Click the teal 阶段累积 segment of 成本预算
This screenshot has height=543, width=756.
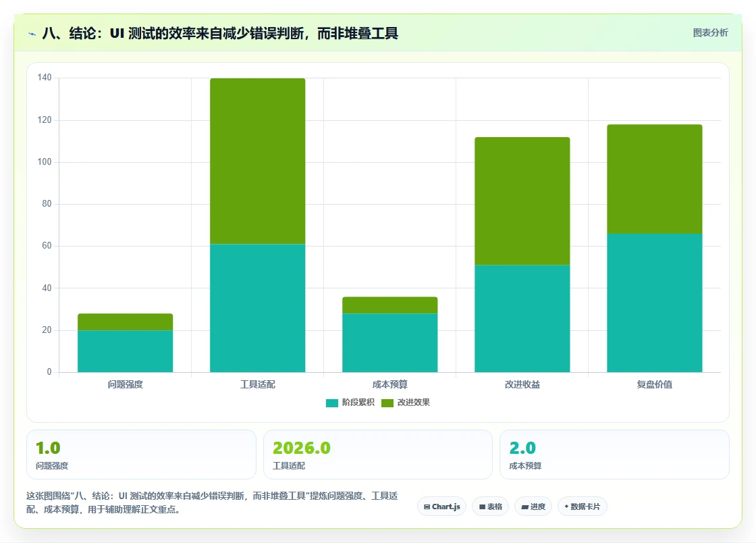[x=390, y=343]
